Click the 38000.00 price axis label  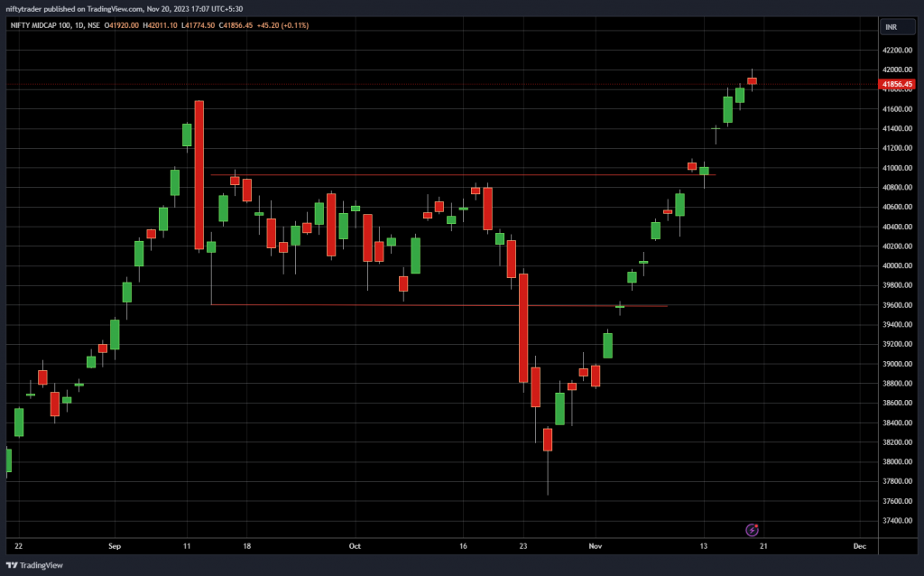pyautogui.click(x=897, y=462)
